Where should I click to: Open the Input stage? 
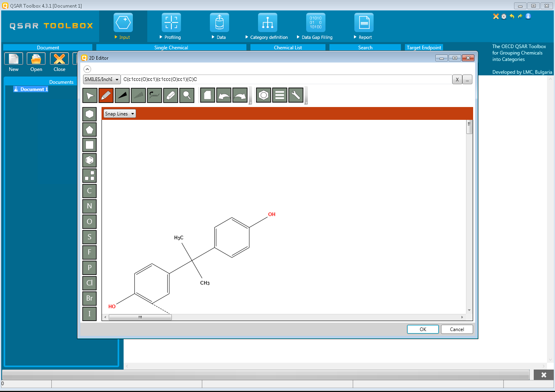(x=123, y=26)
